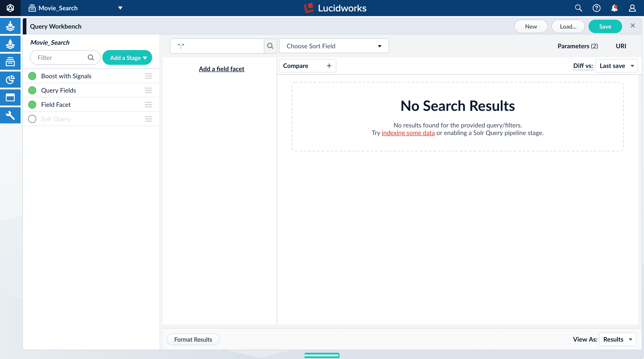The image size is (644, 359).
Task: Open the Parameters (2) tab
Action: click(578, 46)
